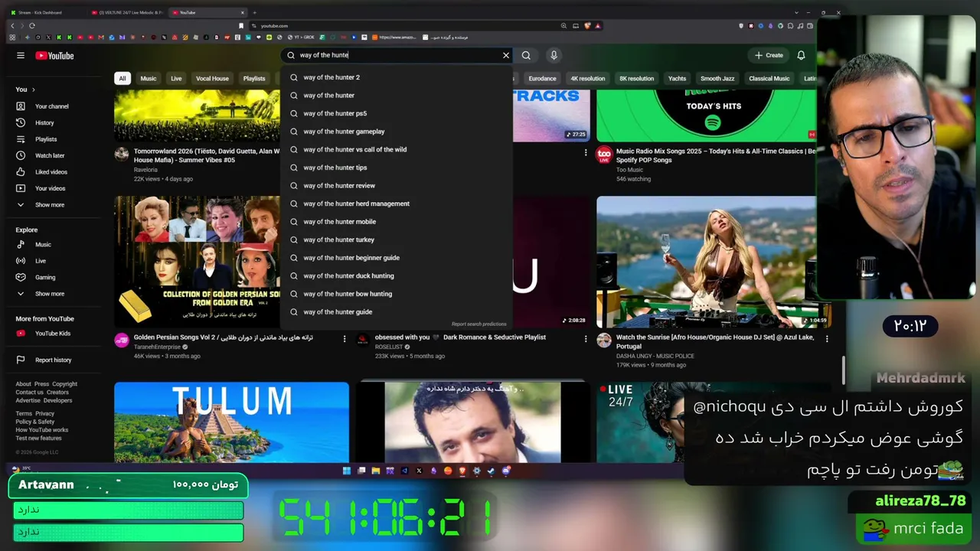
Task: Expand the You section chevron
Action: [x=33, y=90]
